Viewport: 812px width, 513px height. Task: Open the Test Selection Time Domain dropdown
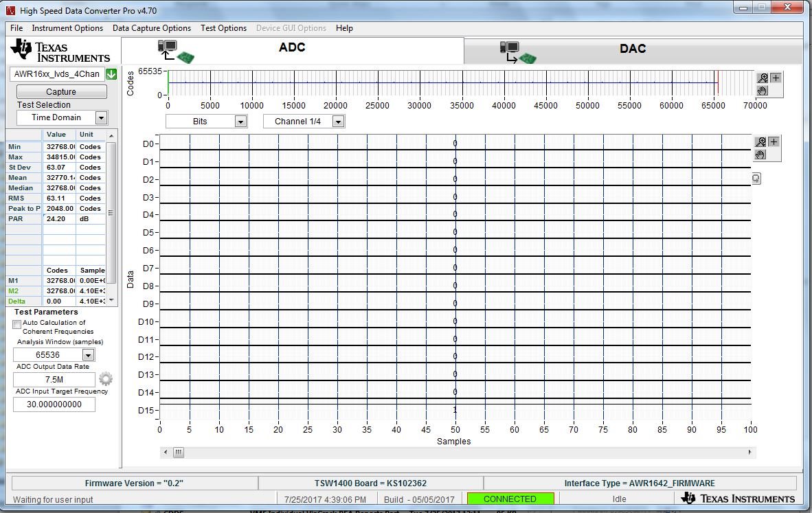[x=102, y=118]
